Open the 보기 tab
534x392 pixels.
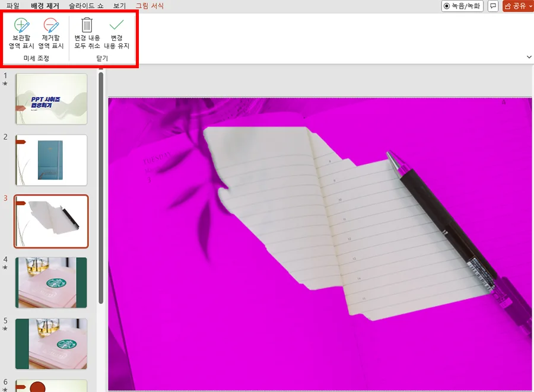click(119, 6)
